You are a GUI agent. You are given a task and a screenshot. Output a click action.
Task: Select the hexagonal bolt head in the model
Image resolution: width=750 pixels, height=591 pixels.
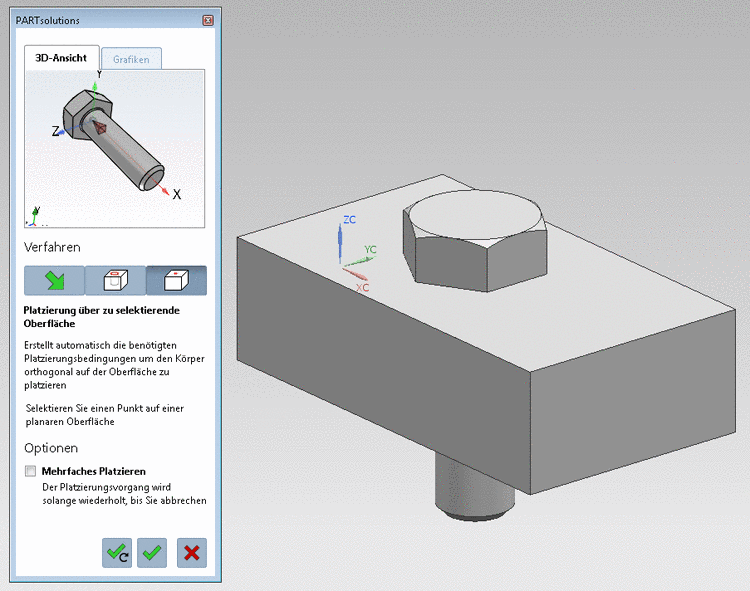pyautogui.click(x=475, y=241)
